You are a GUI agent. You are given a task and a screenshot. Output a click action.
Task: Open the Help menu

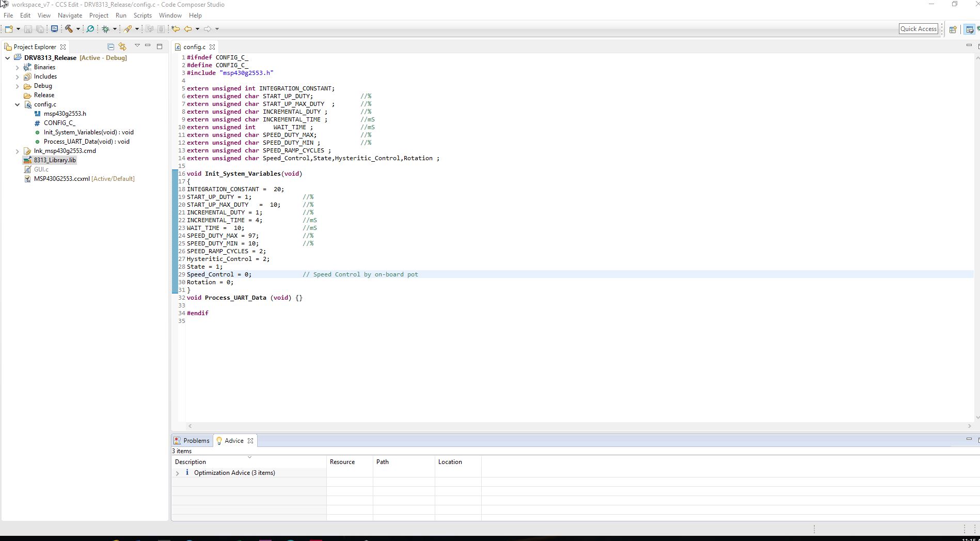(x=195, y=16)
